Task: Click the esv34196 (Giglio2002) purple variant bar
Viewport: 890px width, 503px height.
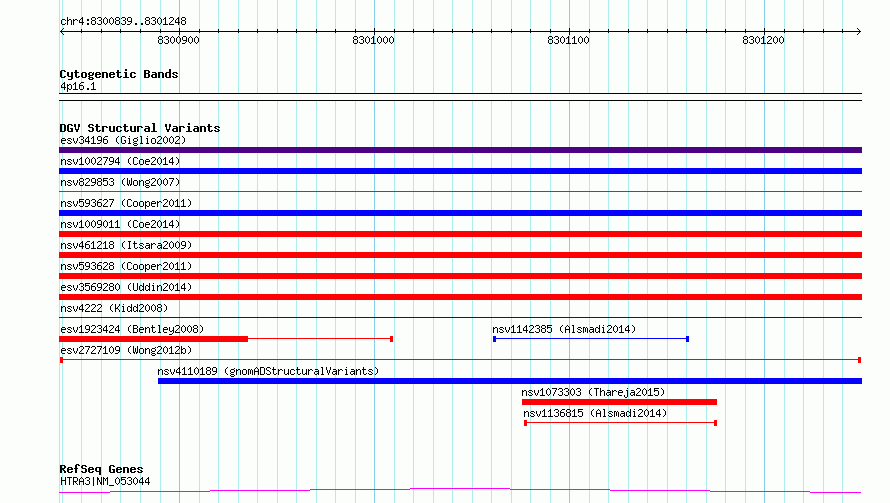Action: 460,150
